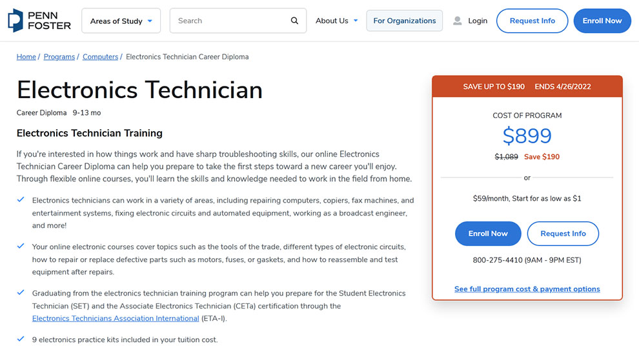The height and width of the screenshot is (364, 639).
Task: Click the Save $190 text
Action: point(542,157)
